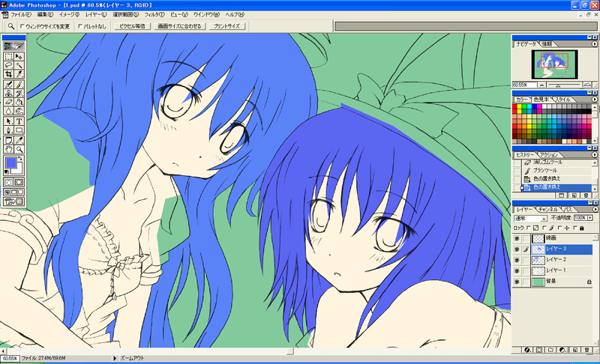Switch to Quick Mask mode
This screenshot has width=600, height=364.
[x=19, y=182]
